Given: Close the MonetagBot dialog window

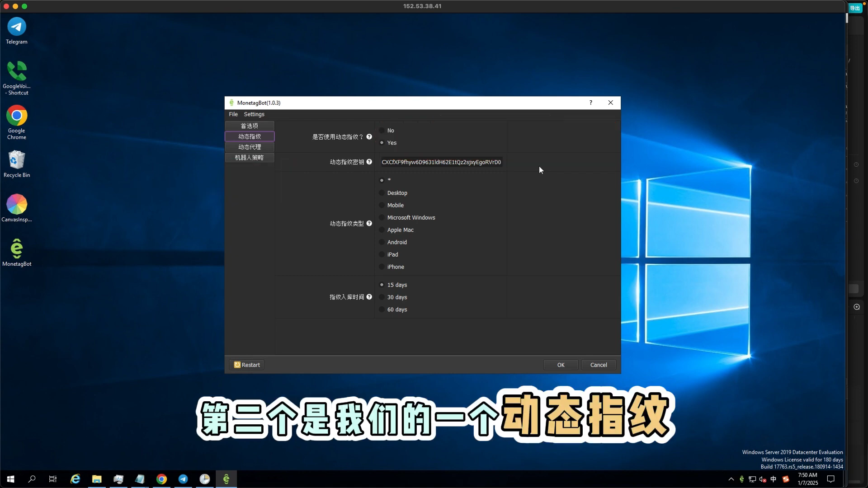Looking at the screenshot, I should click(610, 103).
